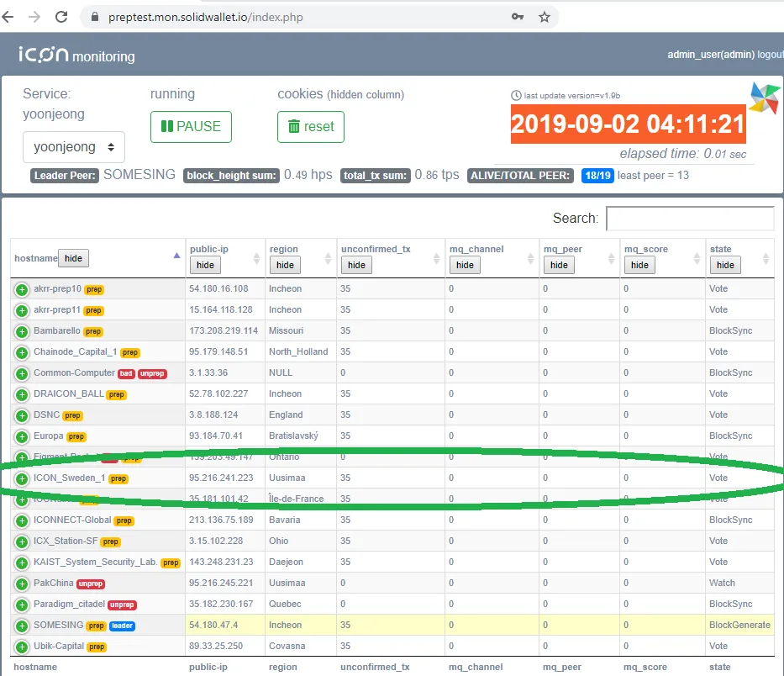Click plus icon beside PakChina
The width and height of the screenshot is (784, 676).
coord(22,584)
